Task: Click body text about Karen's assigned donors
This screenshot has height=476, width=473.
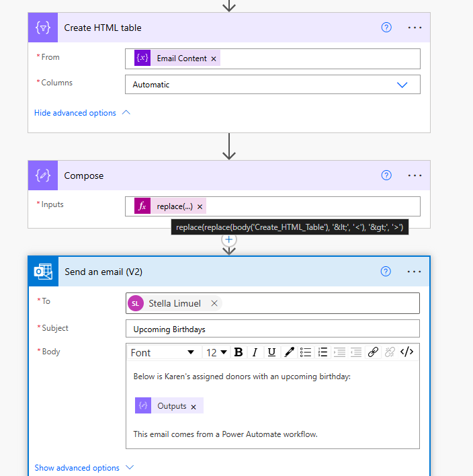Action: 242,376
